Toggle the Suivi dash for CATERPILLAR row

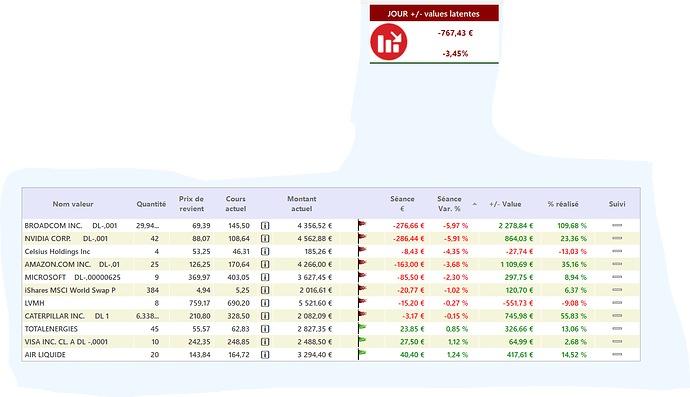(617, 316)
